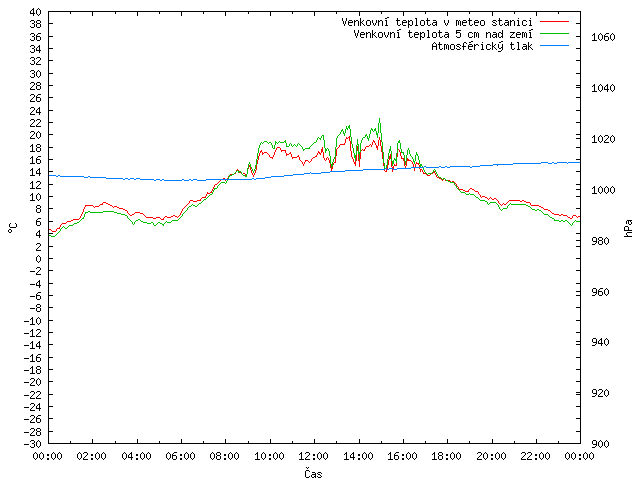Click the pressure label '960'
The width and height of the screenshot is (640, 480).
(600, 292)
